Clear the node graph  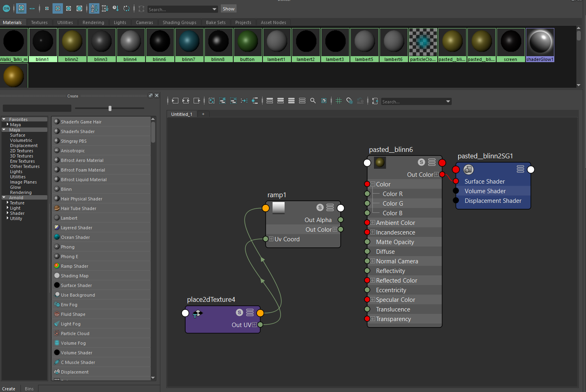coord(212,101)
